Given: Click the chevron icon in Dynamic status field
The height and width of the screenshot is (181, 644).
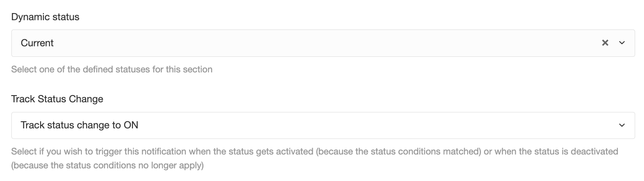Looking at the screenshot, I should click(x=622, y=43).
